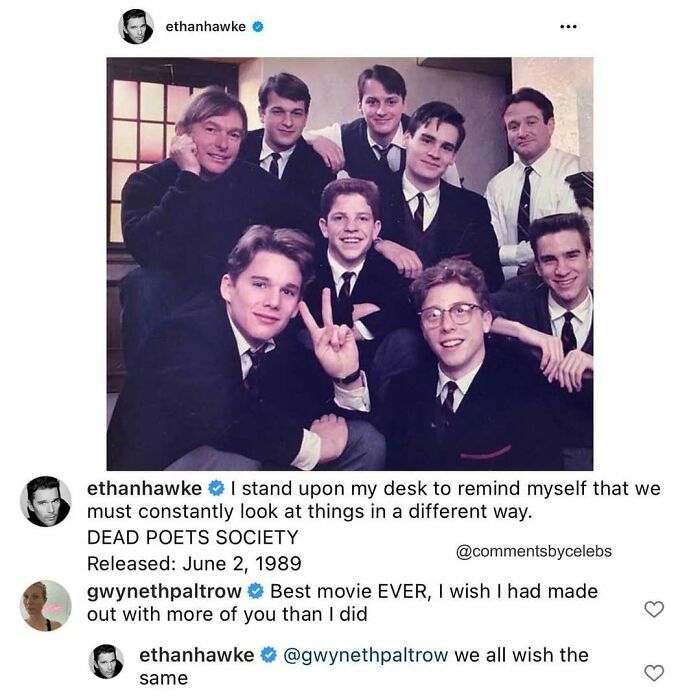Open gwynethpaltrow's profile picture
700x700 pixels.
[45, 605]
